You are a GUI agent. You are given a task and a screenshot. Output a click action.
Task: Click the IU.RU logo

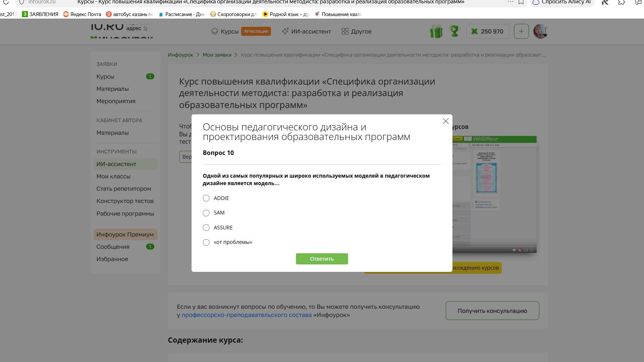(x=107, y=27)
